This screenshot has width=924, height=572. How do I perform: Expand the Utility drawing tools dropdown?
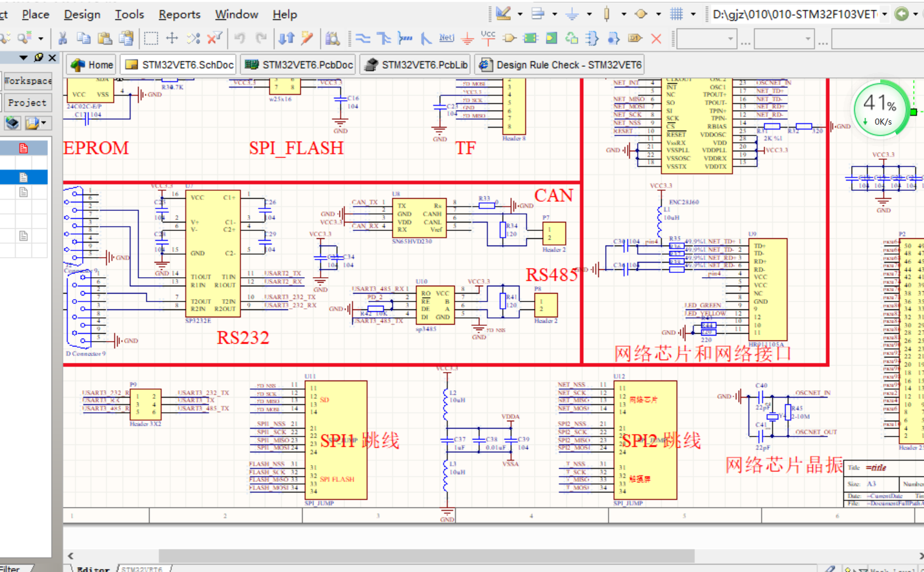pos(519,14)
